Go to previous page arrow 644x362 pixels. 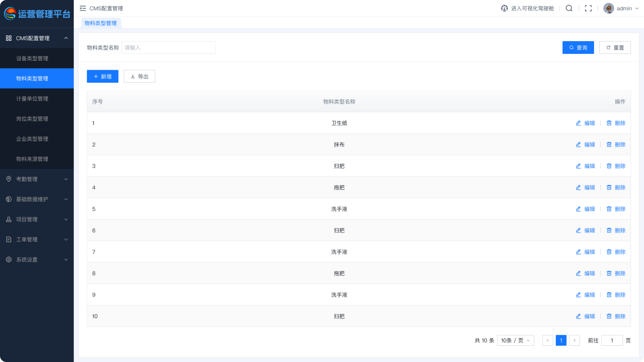pos(548,341)
